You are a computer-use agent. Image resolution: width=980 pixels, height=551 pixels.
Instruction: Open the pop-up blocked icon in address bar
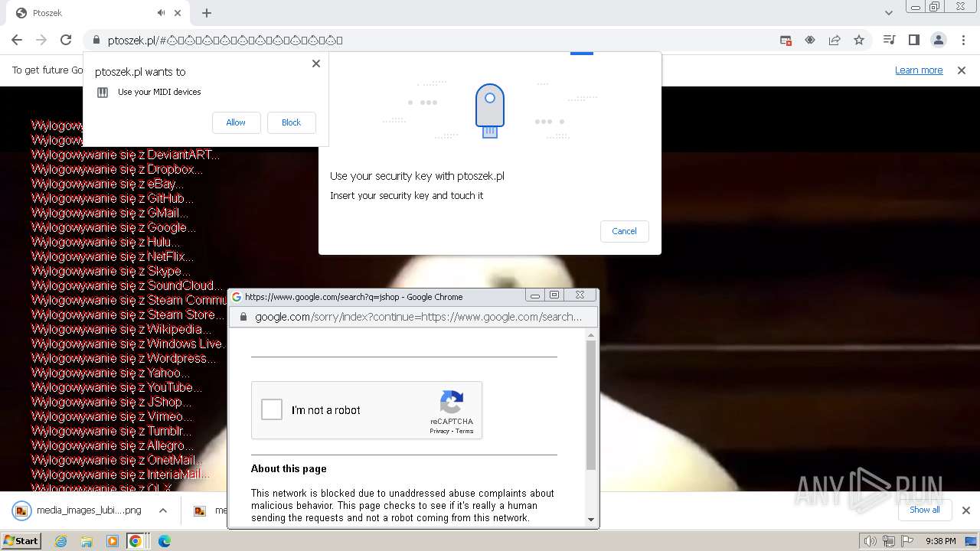click(x=786, y=40)
